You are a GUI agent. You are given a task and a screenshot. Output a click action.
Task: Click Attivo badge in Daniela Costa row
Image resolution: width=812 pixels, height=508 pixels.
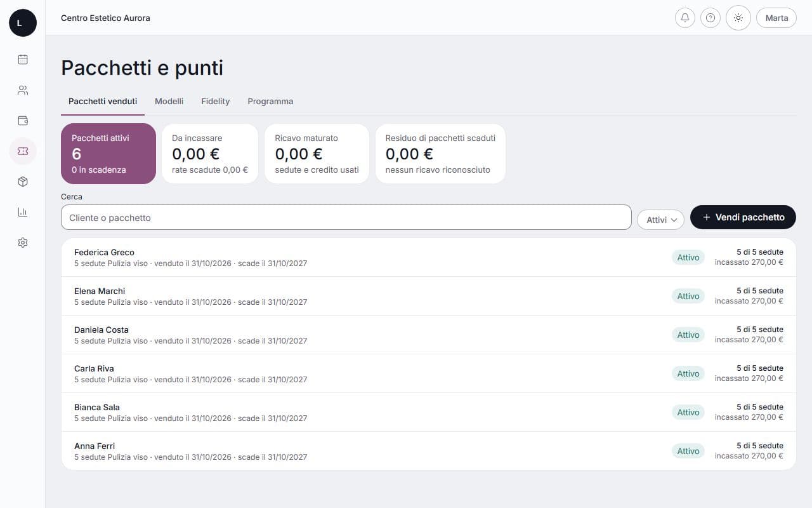688,335
